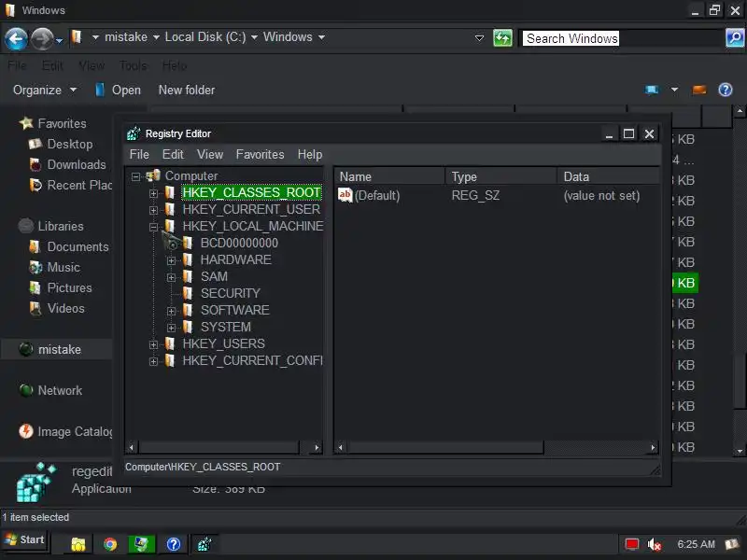Collapse the HKEY_LOCAL_MACHINE node

point(153,227)
